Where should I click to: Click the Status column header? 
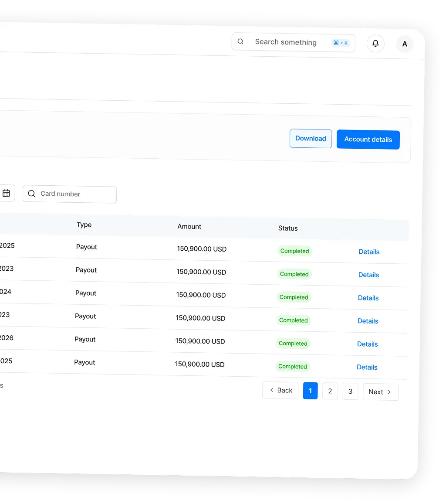[x=288, y=228]
